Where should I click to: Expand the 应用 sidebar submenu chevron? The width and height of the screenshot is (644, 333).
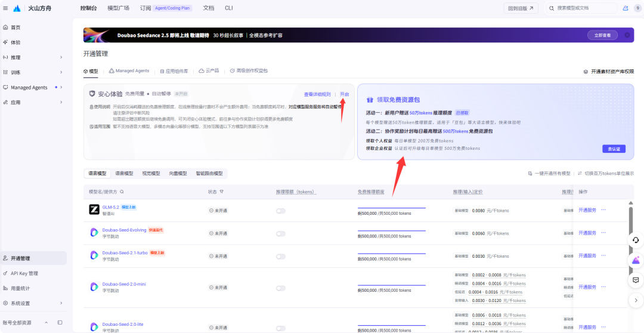click(x=61, y=102)
